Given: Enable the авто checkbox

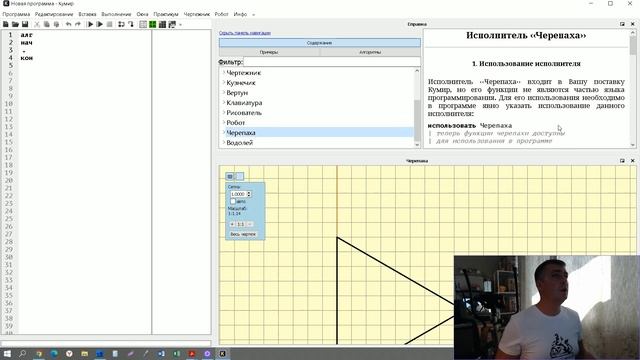Looking at the screenshot, I should [233, 202].
